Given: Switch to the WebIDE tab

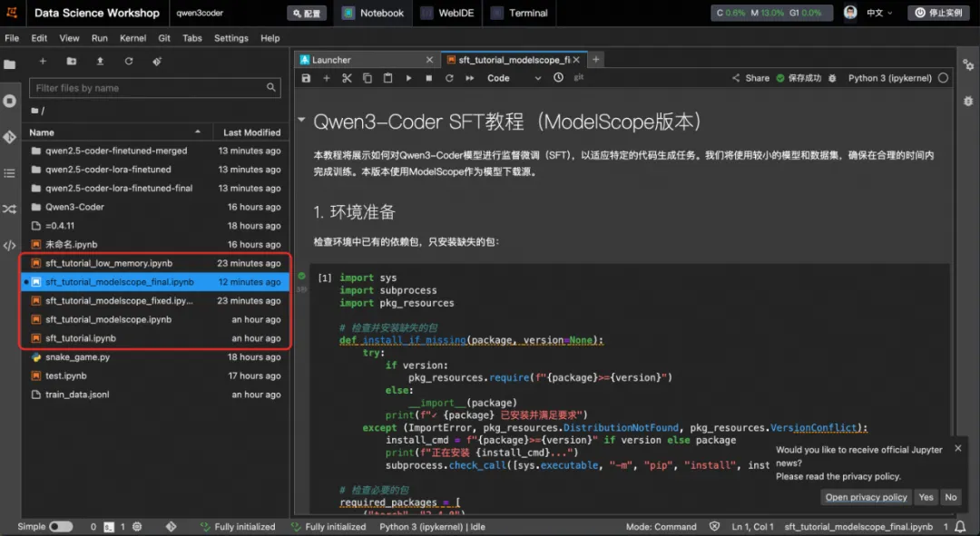Looking at the screenshot, I should (447, 13).
